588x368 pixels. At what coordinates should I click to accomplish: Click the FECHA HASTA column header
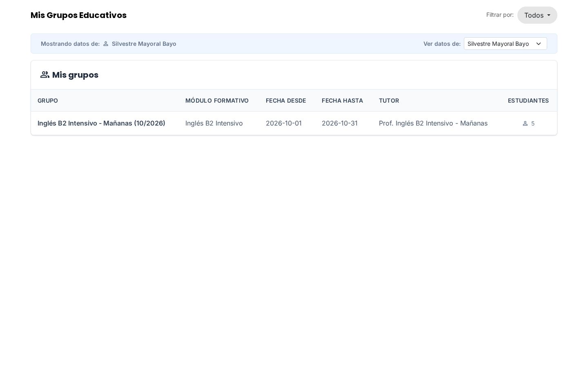click(x=342, y=101)
